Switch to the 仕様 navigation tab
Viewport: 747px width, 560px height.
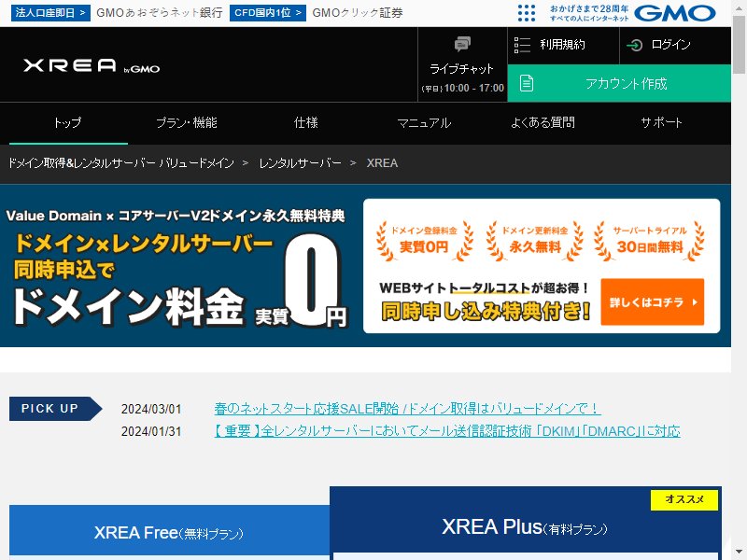(306, 123)
